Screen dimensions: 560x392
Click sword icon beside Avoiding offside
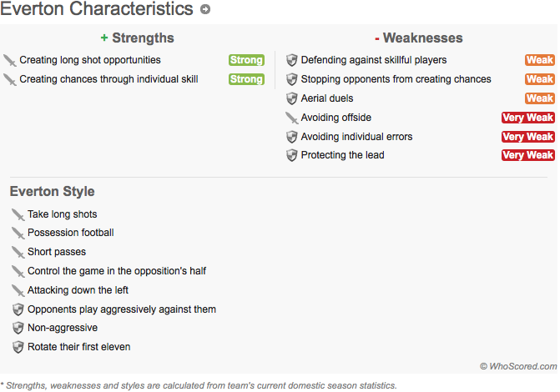coord(291,118)
